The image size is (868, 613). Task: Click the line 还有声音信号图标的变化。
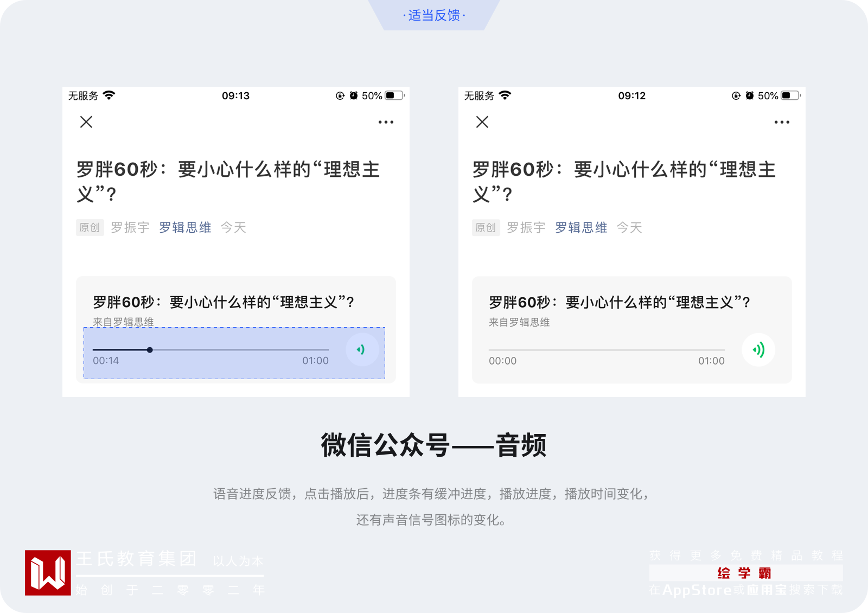click(432, 520)
